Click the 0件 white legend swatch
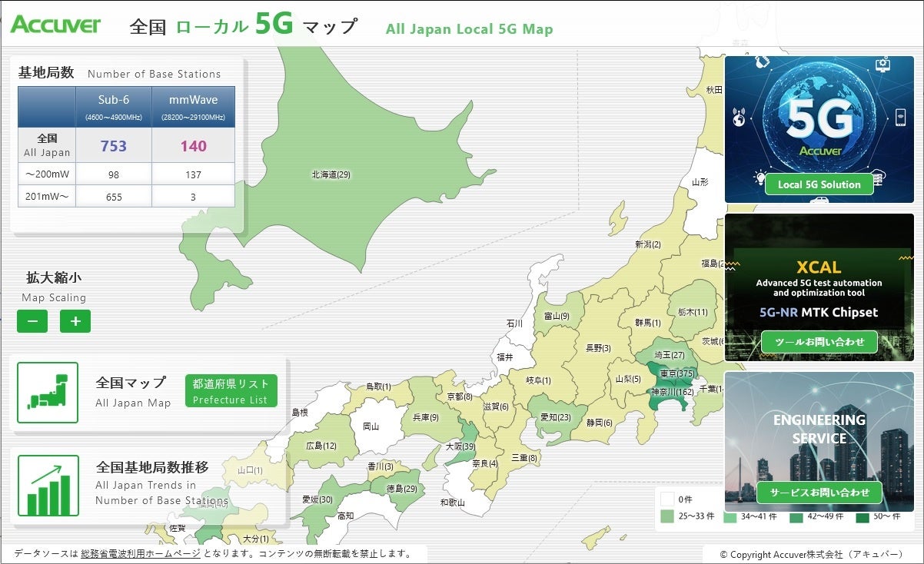 (x=667, y=499)
